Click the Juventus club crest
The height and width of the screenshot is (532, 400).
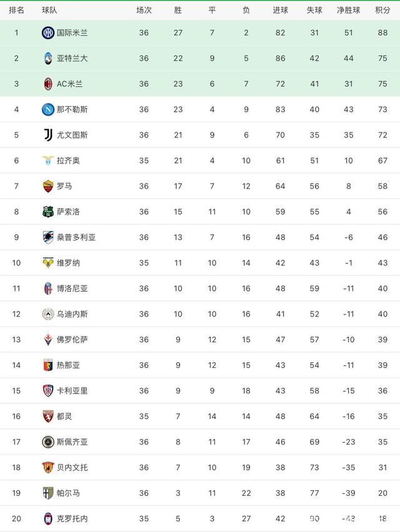(48, 135)
